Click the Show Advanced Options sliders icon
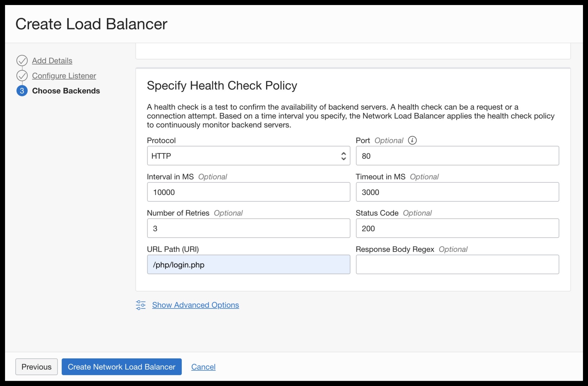 click(141, 305)
